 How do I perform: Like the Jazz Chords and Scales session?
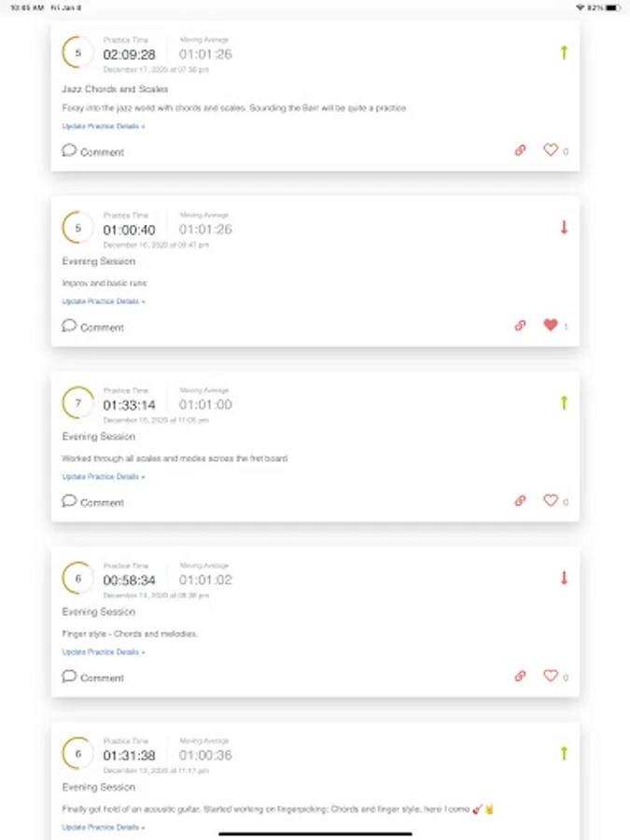[x=551, y=149]
